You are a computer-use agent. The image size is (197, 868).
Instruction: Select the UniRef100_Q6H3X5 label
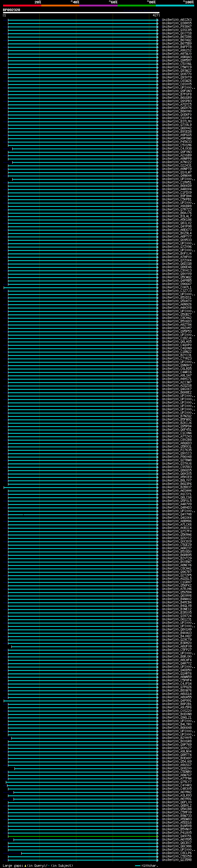(177, 474)
